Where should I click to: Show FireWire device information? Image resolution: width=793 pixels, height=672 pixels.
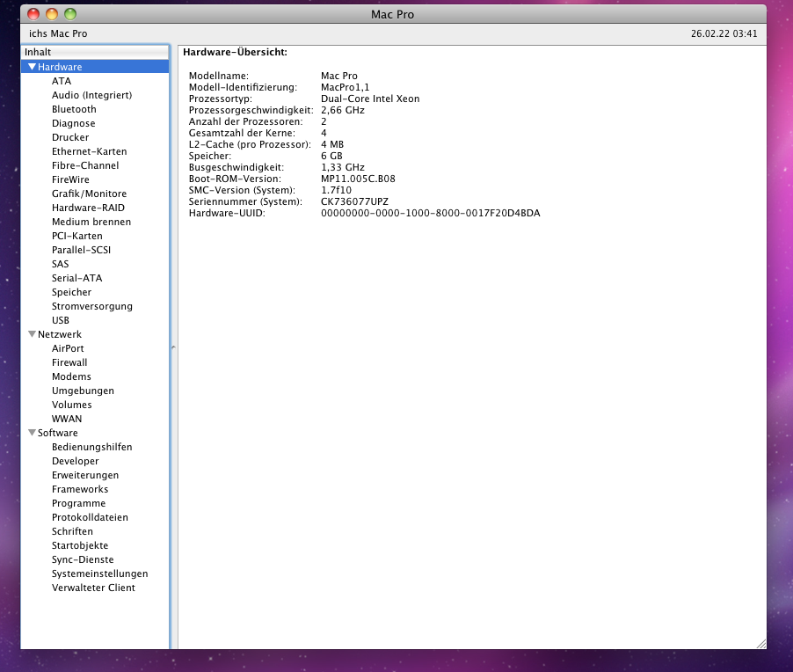70,179
